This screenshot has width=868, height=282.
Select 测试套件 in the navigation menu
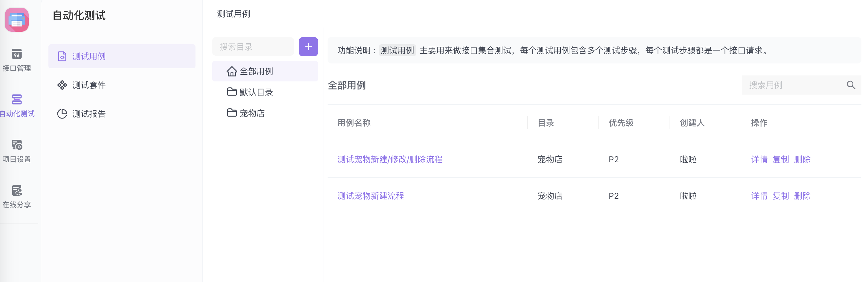pos(89,85)
